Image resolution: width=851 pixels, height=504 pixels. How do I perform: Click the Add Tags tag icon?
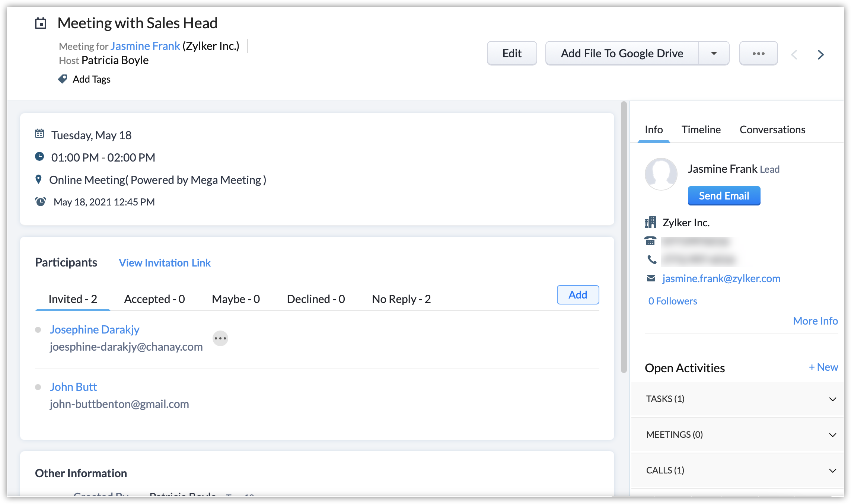pos(63,79)
